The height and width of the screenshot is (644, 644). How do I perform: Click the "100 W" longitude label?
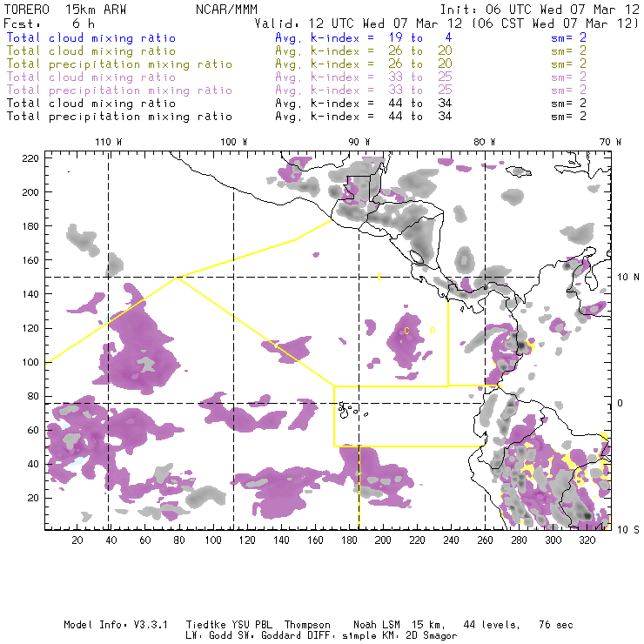(234, 142)
